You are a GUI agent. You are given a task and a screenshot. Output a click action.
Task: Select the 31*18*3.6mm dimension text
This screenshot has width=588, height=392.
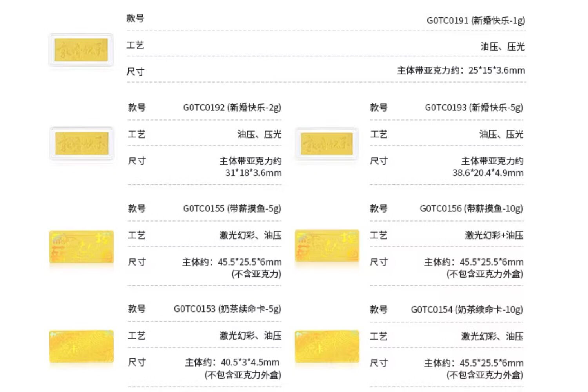253,173
